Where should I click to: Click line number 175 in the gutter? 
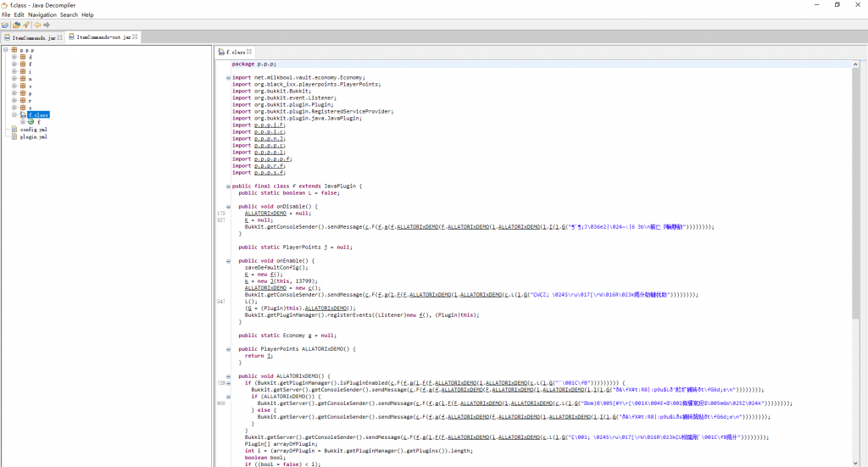tap(221, 213)
